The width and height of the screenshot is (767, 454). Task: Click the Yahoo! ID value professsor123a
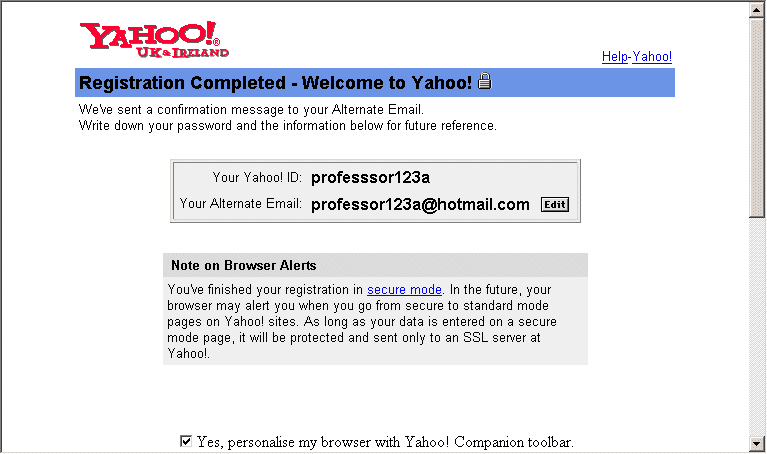(370, 178)
